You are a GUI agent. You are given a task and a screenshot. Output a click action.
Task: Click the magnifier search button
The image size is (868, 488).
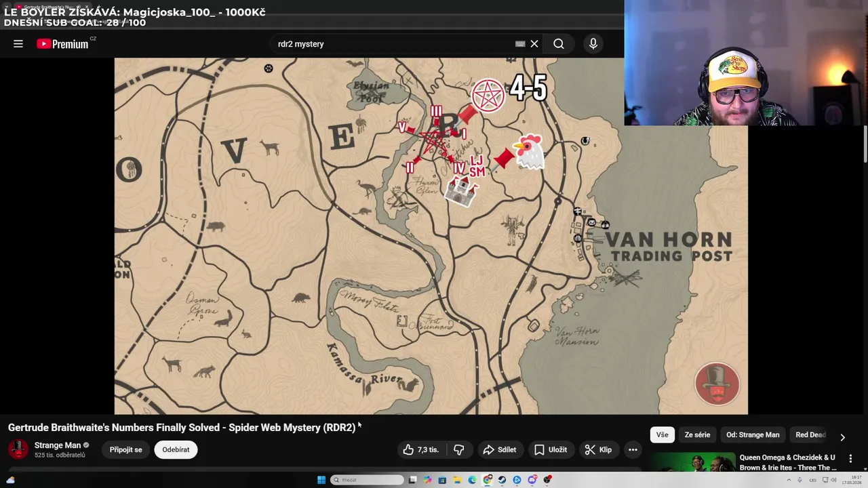[x=559, y=43]
